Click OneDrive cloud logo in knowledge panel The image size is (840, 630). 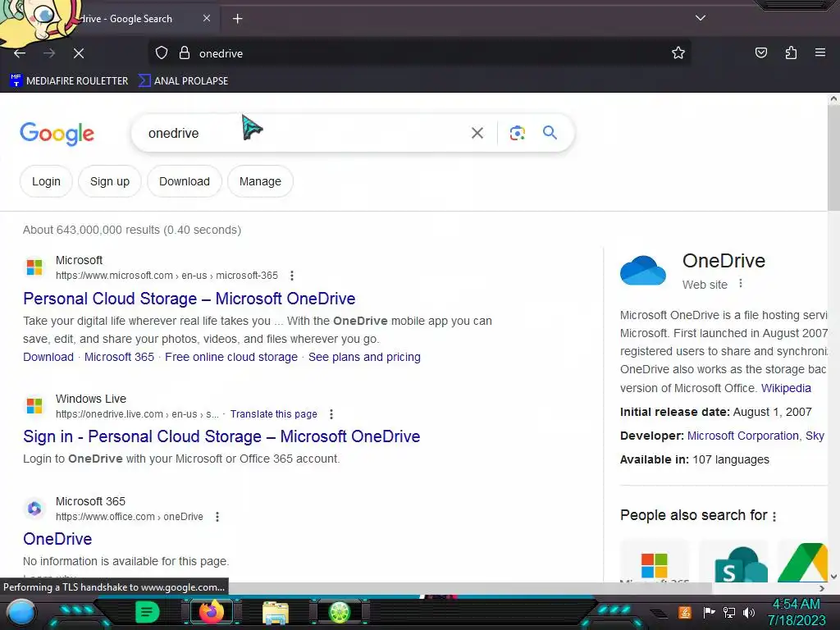tap(643, 271)
